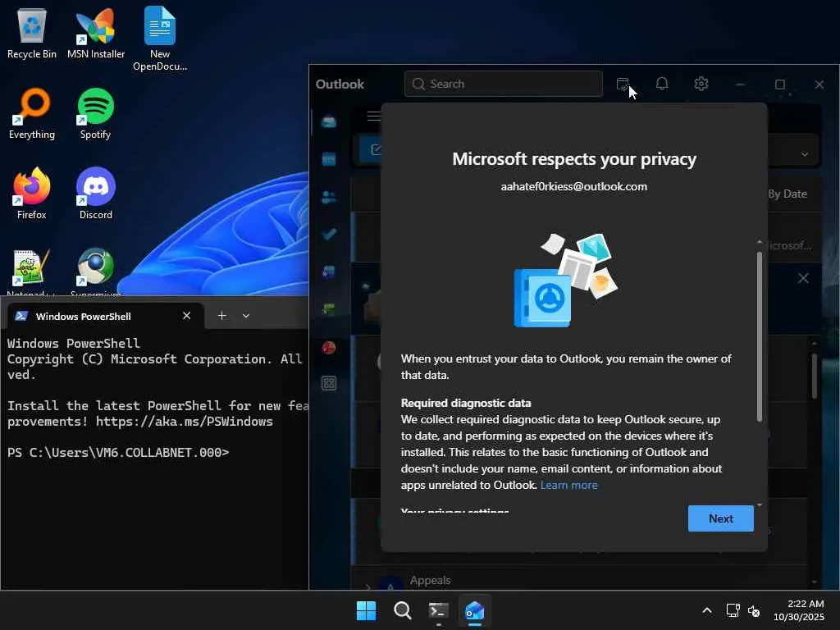Viewport: 840px width, 630px height.
Task: Open the Windows Start menu
Action: (367, 610)
